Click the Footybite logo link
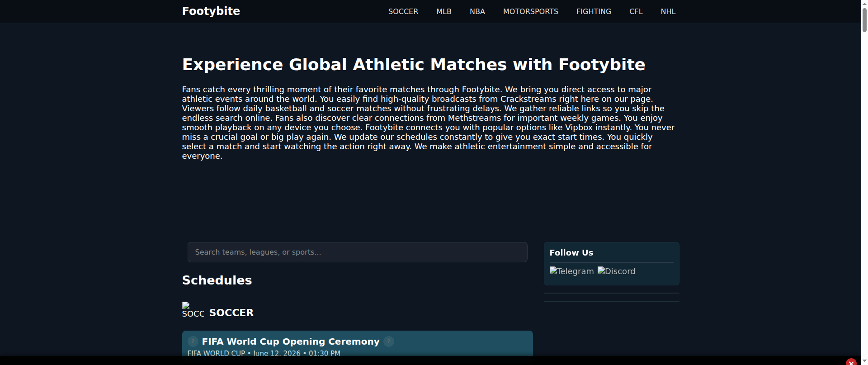Screen dimensions: 868x365 211,11
